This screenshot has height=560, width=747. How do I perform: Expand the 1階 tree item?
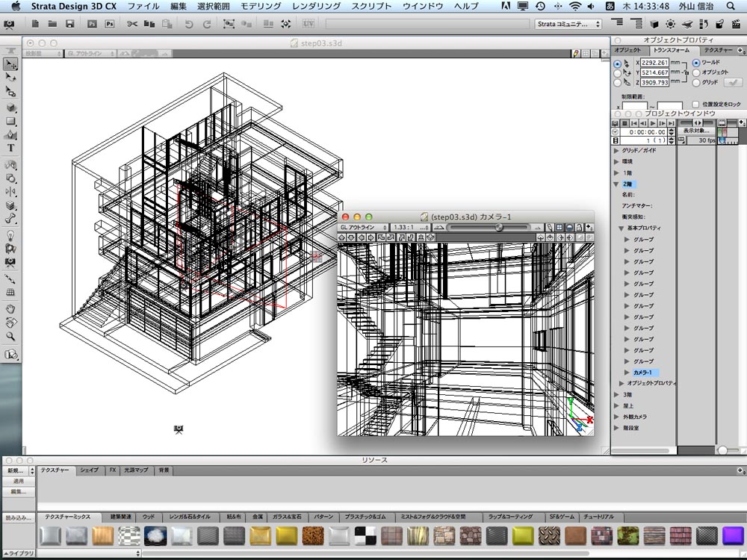616,173
